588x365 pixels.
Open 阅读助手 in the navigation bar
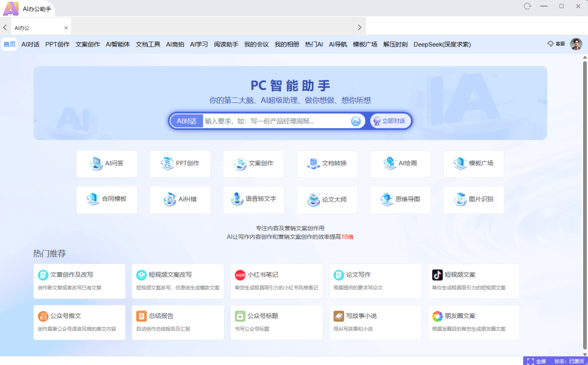(x=226, y=44)
